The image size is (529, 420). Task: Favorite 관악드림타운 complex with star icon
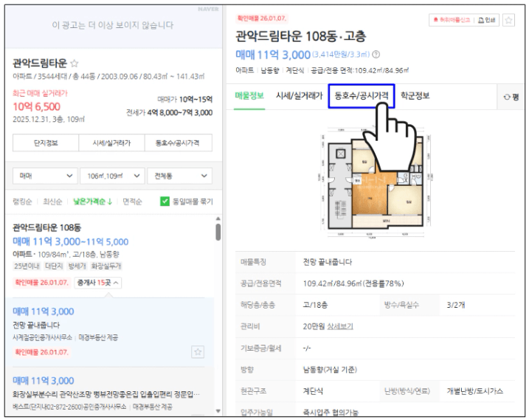coord(75,63)
